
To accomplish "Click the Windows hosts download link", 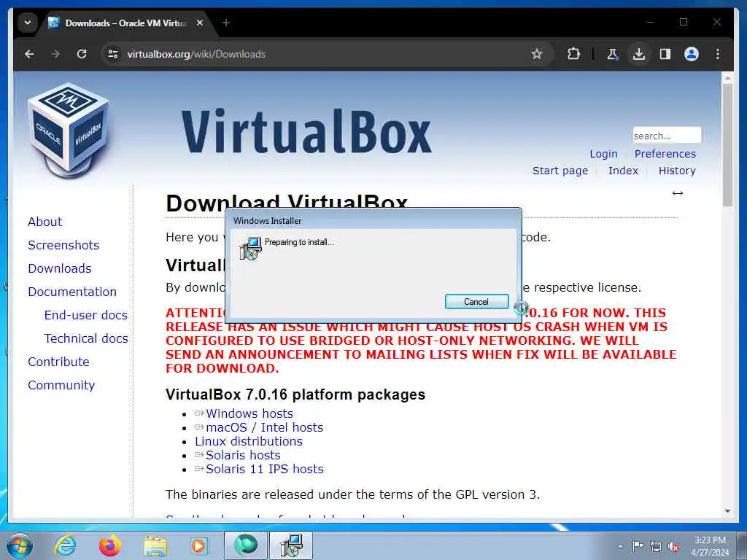I will tap(249, 413).
